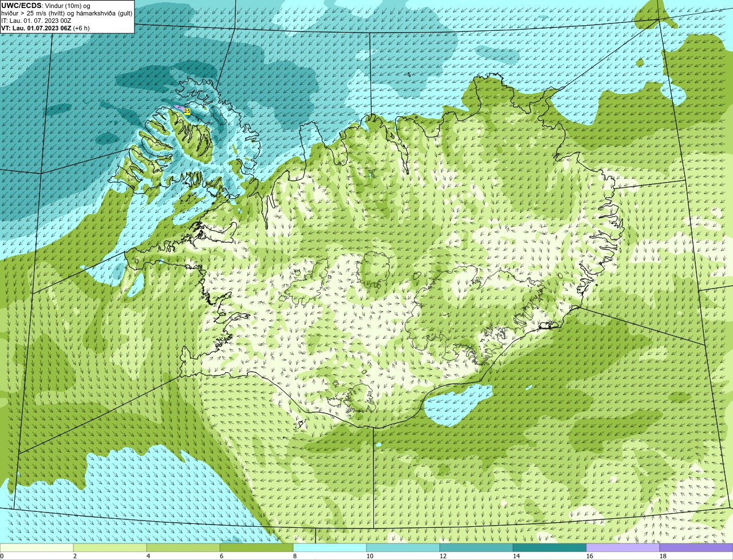Click the yellow 25 gust marker

187,111
